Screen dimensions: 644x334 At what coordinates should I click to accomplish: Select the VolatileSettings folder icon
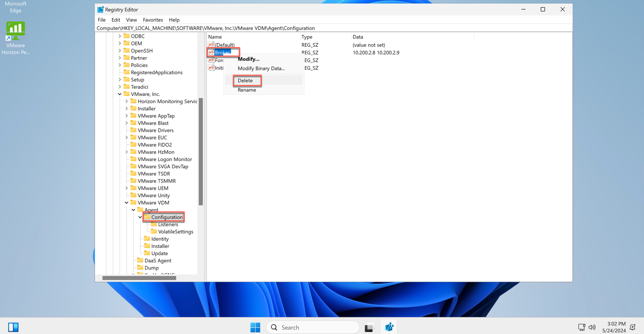pyautogui.click(x=154, y=231)
